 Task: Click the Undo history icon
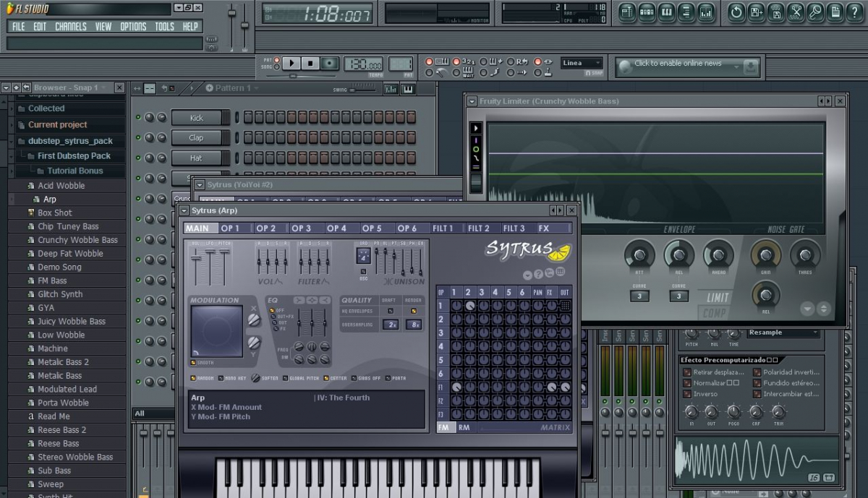pyautogui.click(x=736, y=12)
